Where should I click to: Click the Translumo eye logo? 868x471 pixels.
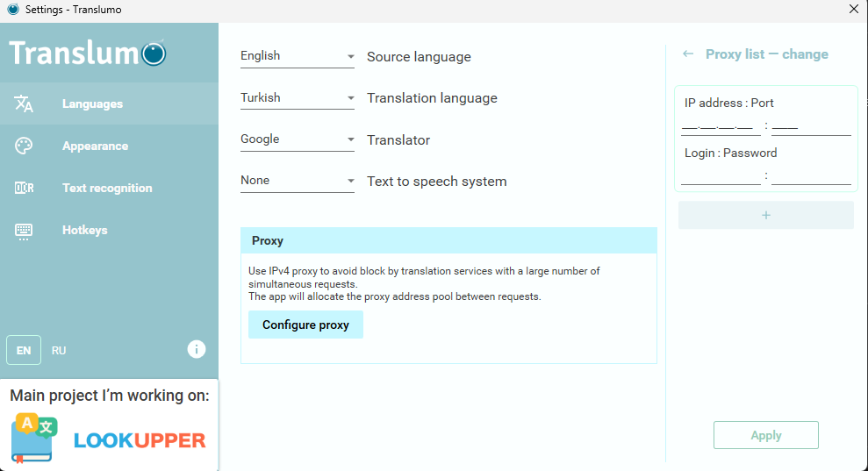154,54
